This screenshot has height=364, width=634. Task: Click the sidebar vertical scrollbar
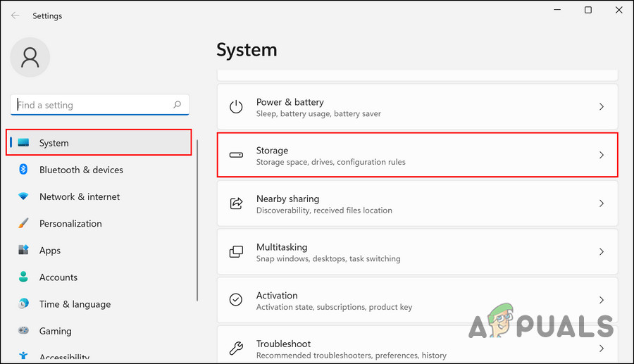point(197,220)
